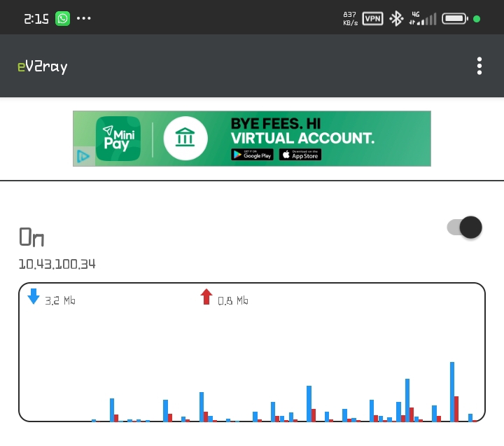Screen dimensions: 504x446
Task: Tap the blue download arrow icon
Action: click(33, 296)
